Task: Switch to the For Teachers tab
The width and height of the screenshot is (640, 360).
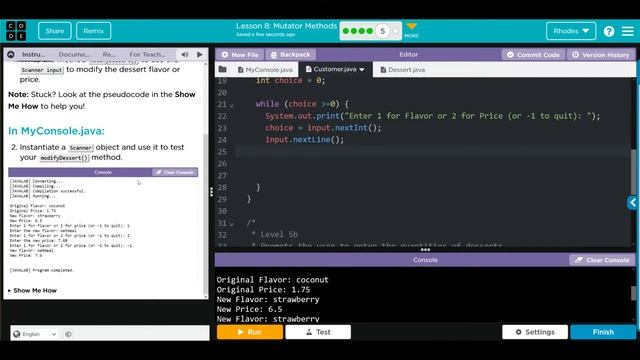Action: pyautogui.click(x=147, y=54)
